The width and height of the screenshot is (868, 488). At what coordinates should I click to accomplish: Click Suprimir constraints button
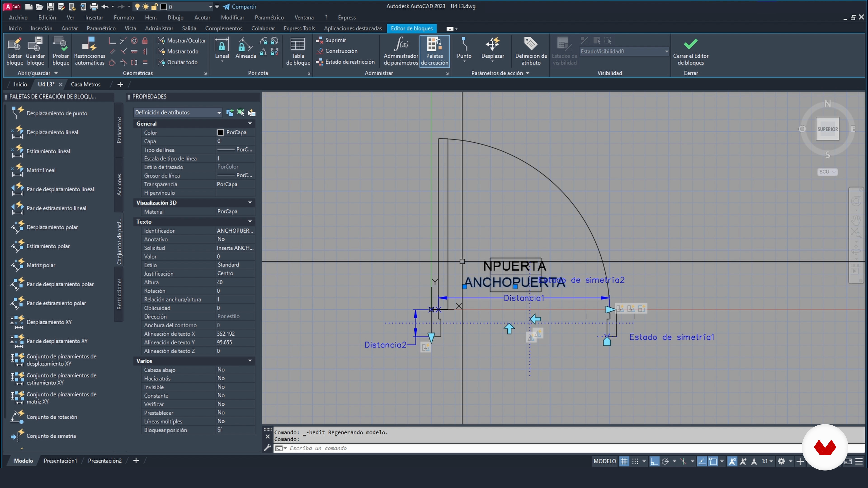(x=331, y=40)
